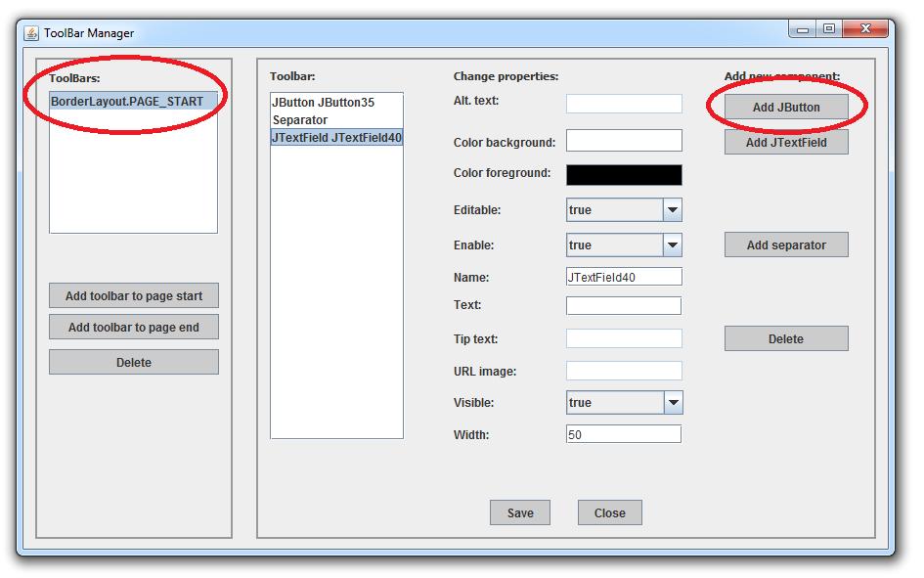Open the Enable dropdown

point(624,245)
